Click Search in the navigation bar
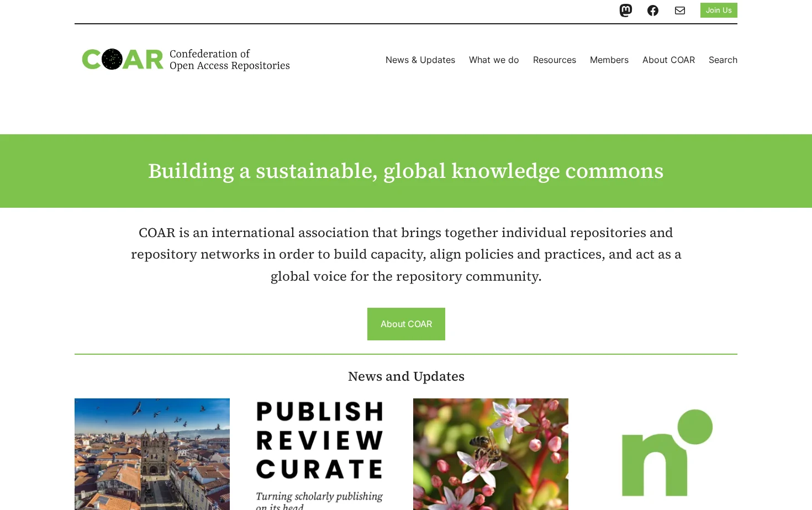This screenshot has height=510, width=812. [x=723, y=60]
